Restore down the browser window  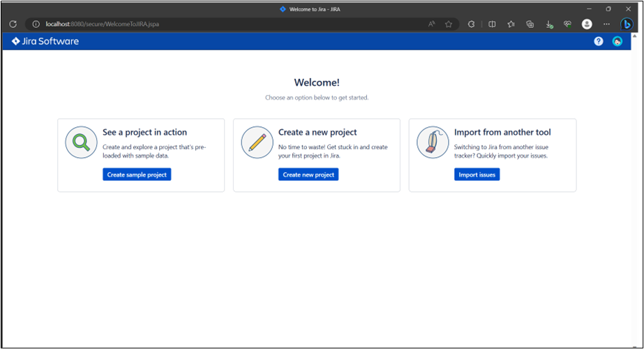[x=608, y=8]
